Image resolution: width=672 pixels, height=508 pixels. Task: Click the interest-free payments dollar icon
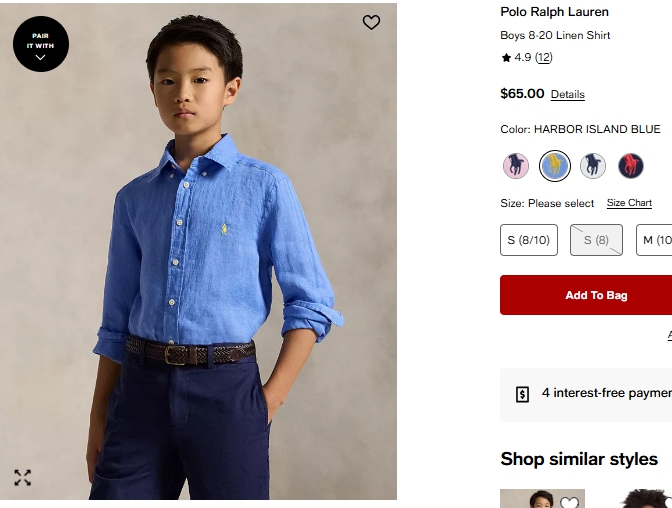(x=522, y=394)
